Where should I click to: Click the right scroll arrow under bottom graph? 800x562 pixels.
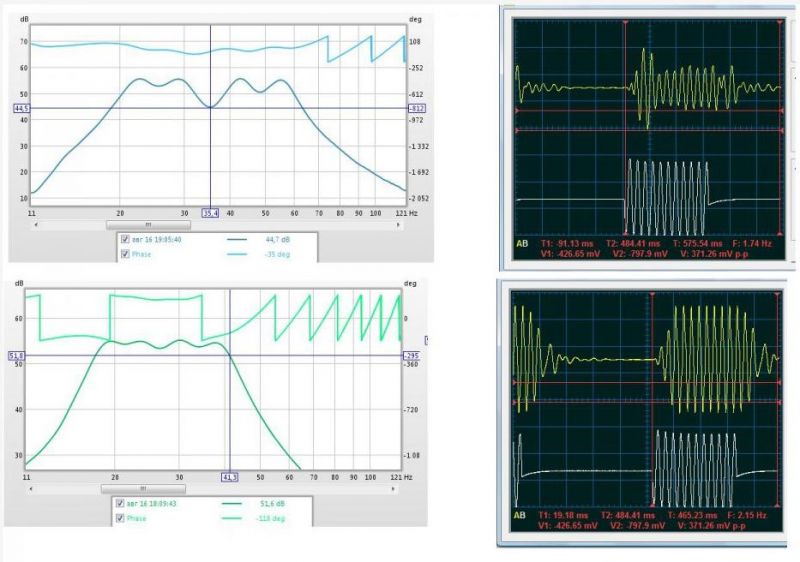[x=393, y=489]
